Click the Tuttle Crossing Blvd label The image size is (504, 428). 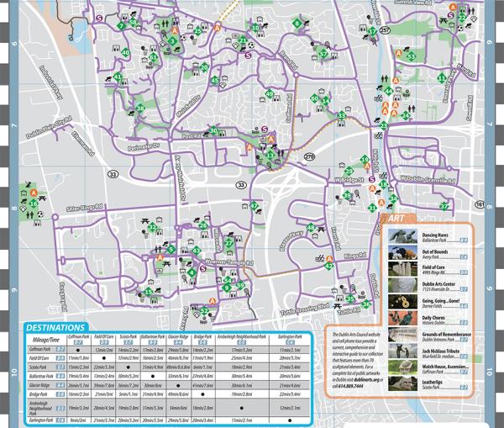[305, 309]
